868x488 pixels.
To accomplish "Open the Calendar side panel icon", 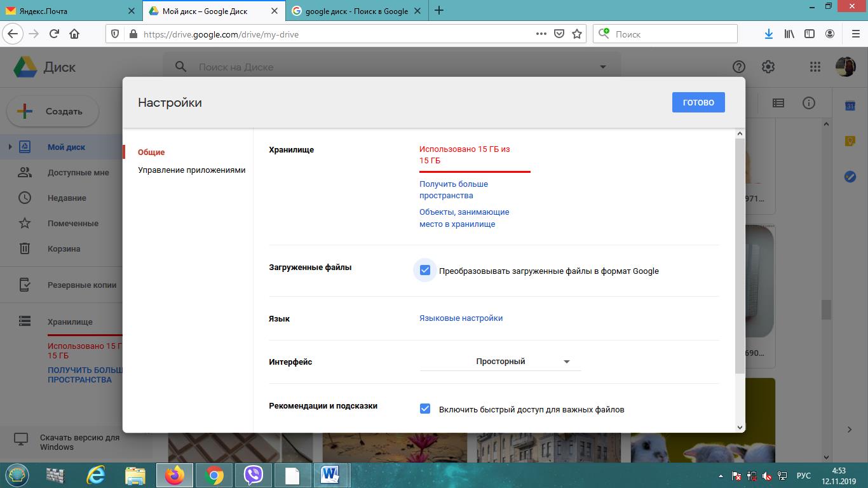I will point(850,106).
